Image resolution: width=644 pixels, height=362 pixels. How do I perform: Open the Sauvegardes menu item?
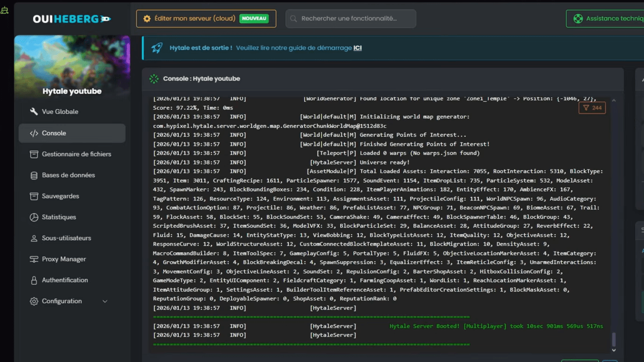coord(60,196)
